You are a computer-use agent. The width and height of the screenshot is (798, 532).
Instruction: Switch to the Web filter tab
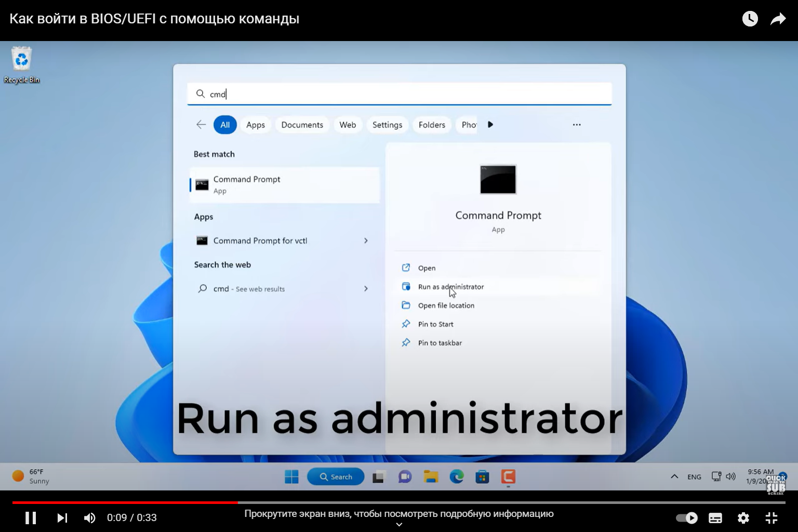coord(348,125)
